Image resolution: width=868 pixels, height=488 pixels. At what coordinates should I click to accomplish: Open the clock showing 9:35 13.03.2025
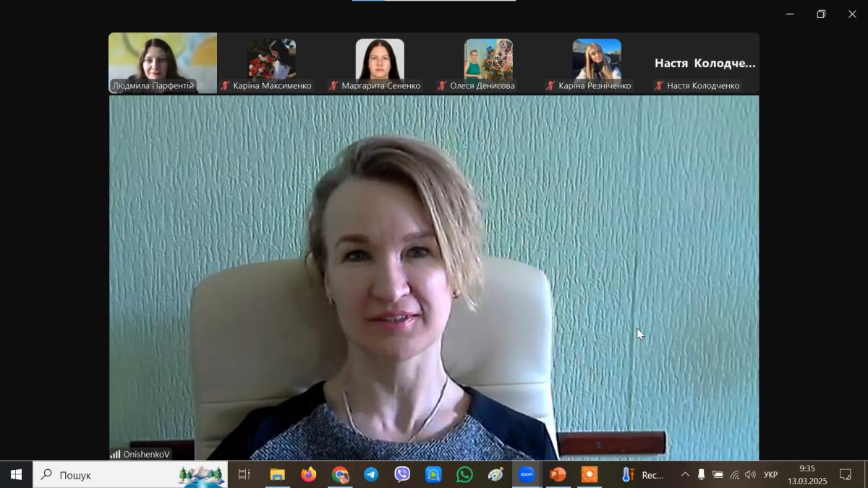pos(807,475)
